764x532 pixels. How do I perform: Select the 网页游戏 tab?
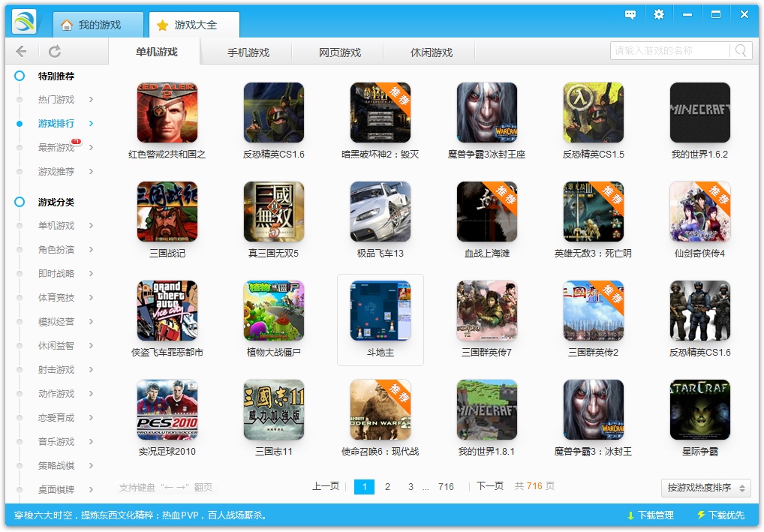[340, 52]
